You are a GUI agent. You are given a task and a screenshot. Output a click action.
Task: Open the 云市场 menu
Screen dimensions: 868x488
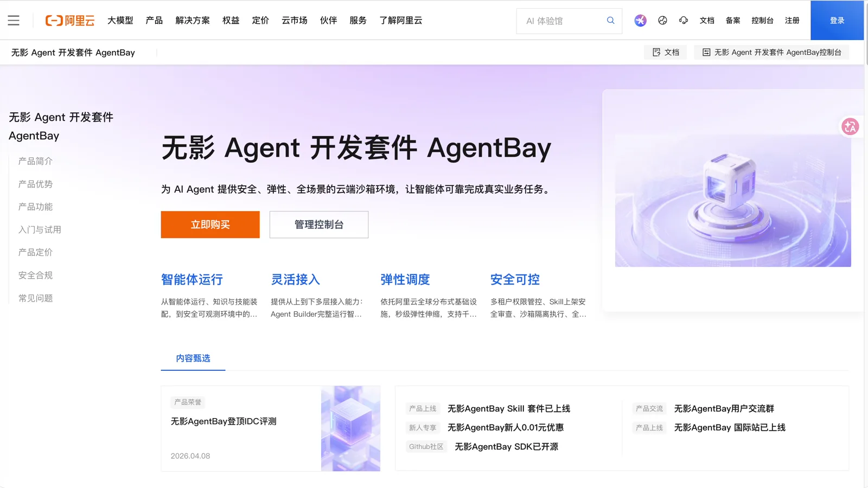coord(294,21)
